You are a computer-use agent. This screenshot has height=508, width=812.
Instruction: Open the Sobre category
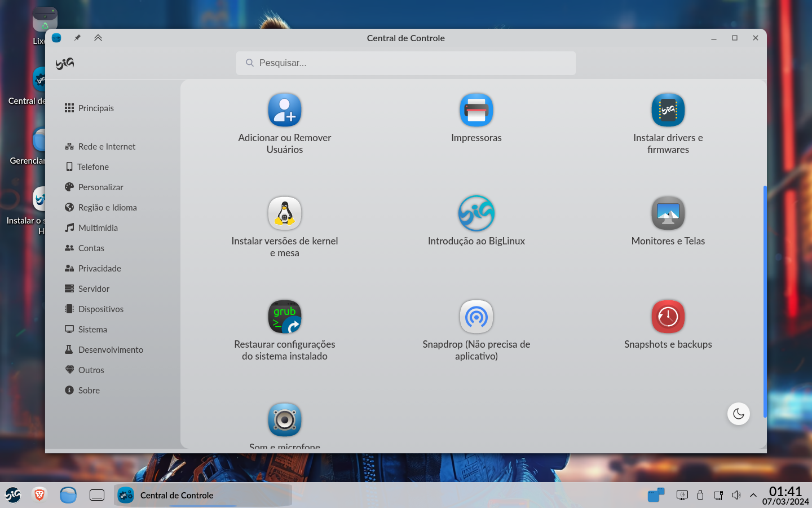(x=82, y=390)
